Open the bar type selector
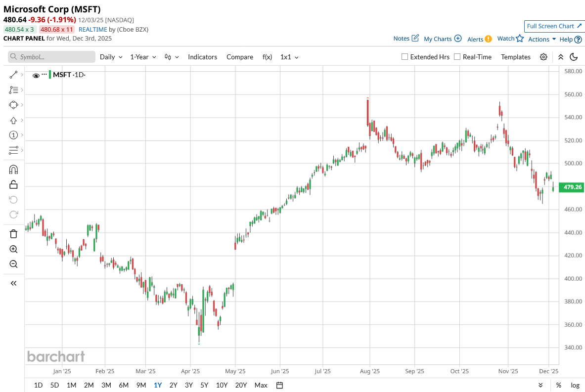 pyautogui.click(x=172, y=57)
